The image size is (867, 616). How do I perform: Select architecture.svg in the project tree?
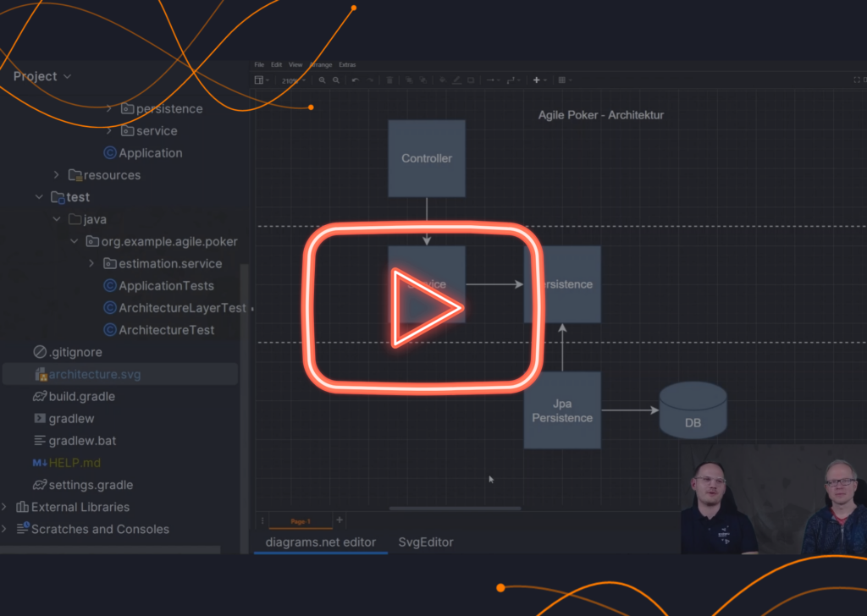120,374
